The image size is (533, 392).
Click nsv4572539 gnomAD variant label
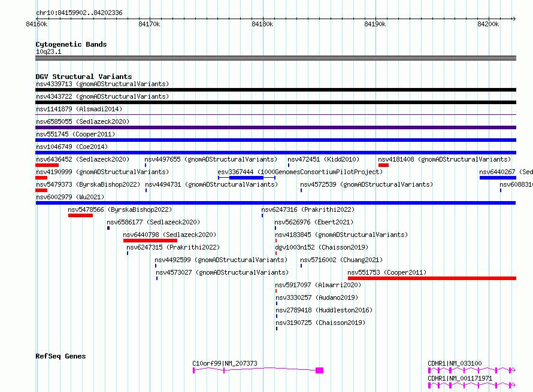367,184
